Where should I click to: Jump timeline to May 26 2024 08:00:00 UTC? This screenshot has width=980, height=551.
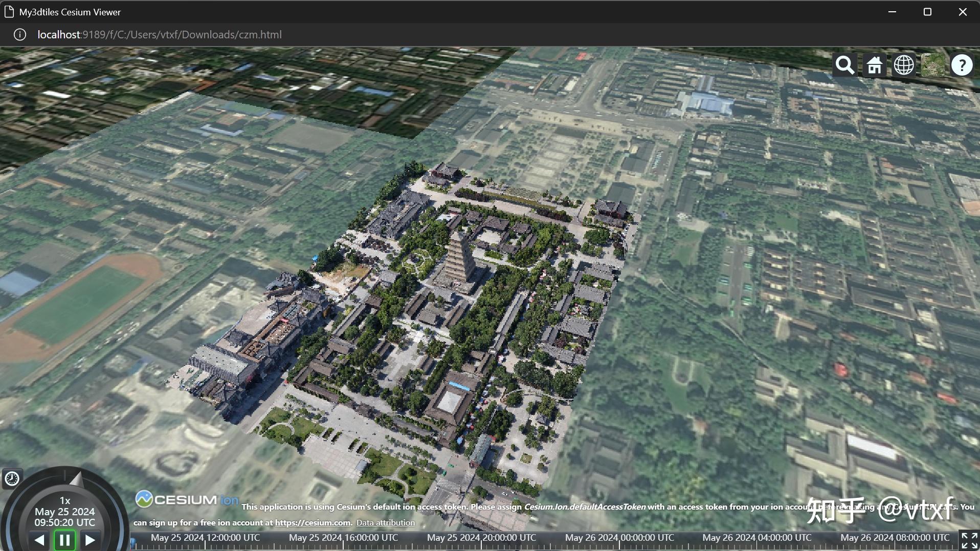point(895,538)
